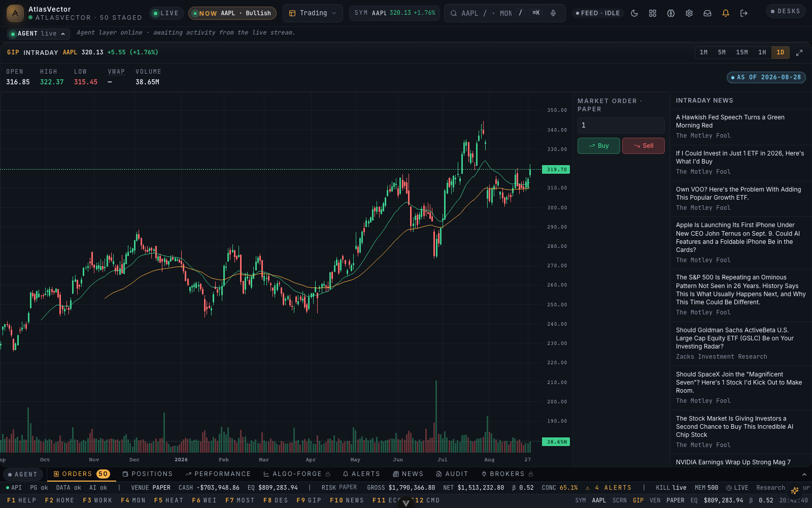The image size is (812, 508).
Task: Click the Brokers plug icon
Action: click(484, 474)
